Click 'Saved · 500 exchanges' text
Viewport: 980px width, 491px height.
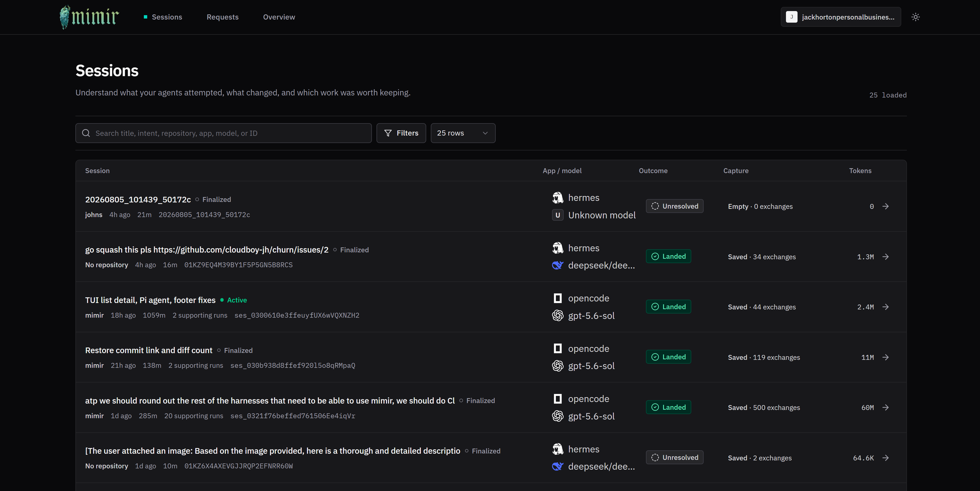pos(764,407)
